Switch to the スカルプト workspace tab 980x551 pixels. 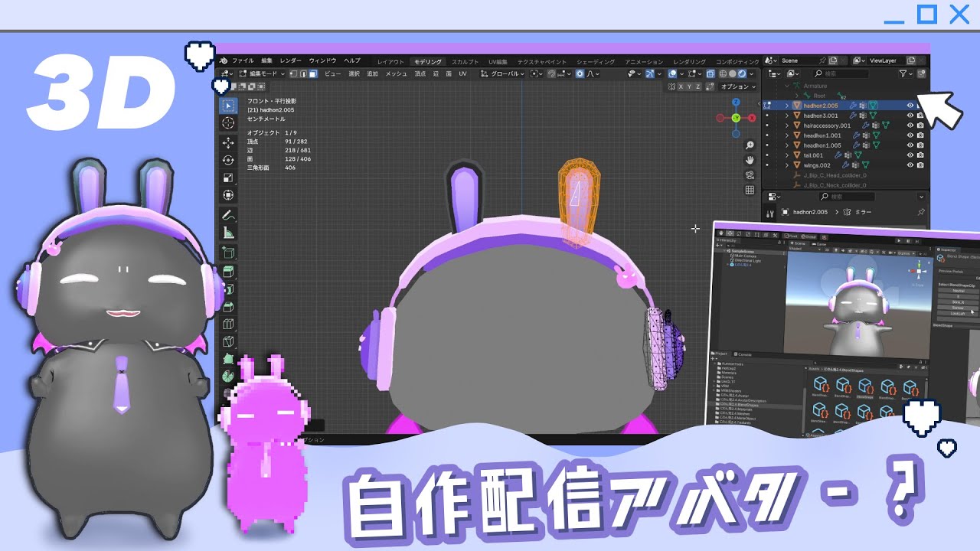tap(465, 61)
